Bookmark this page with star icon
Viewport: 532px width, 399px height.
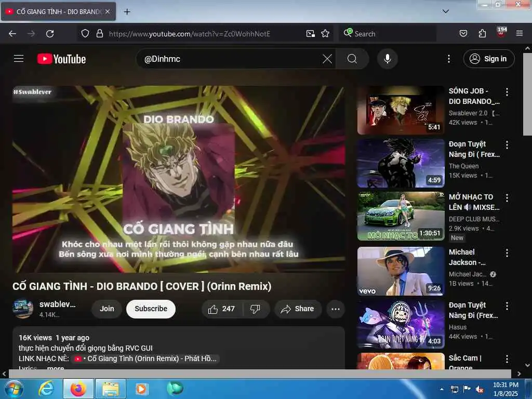click(325, 33)
